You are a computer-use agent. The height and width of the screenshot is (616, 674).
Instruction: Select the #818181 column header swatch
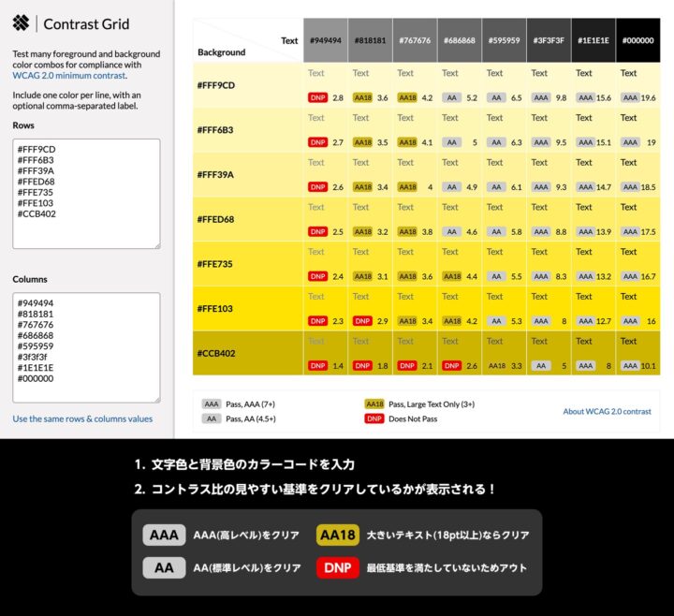point(370,40)
